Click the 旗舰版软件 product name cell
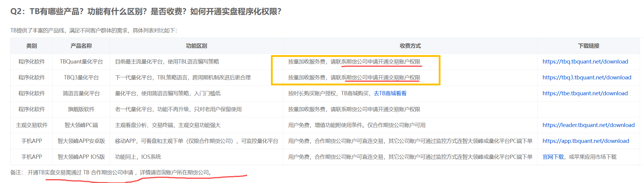644x183 pixels. (x=81, y=109)
